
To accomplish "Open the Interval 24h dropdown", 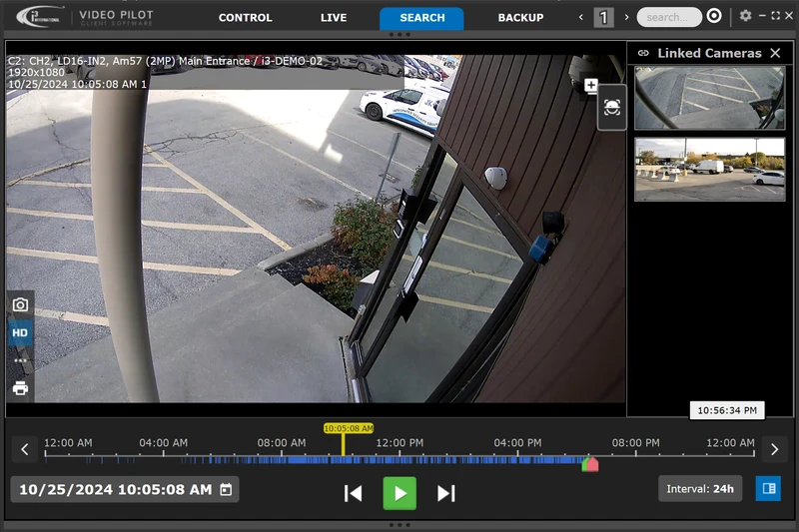I will click(700, 489).
